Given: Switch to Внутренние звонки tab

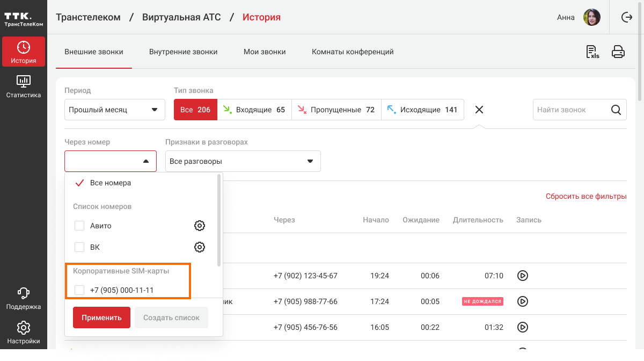Looking at the screenshot, I should [x=183, y=52].
